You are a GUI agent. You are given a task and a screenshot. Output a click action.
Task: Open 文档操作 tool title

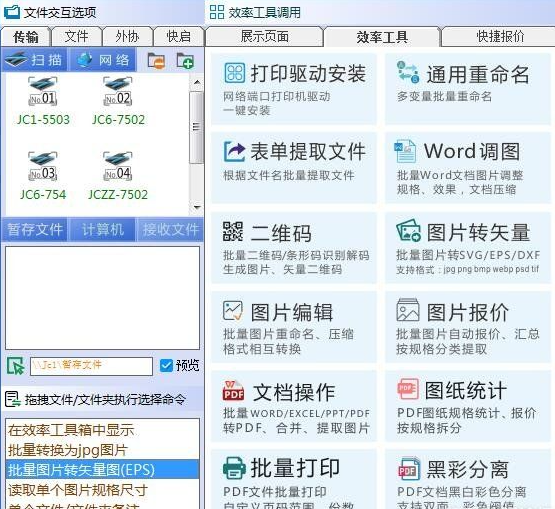(294, 392)
